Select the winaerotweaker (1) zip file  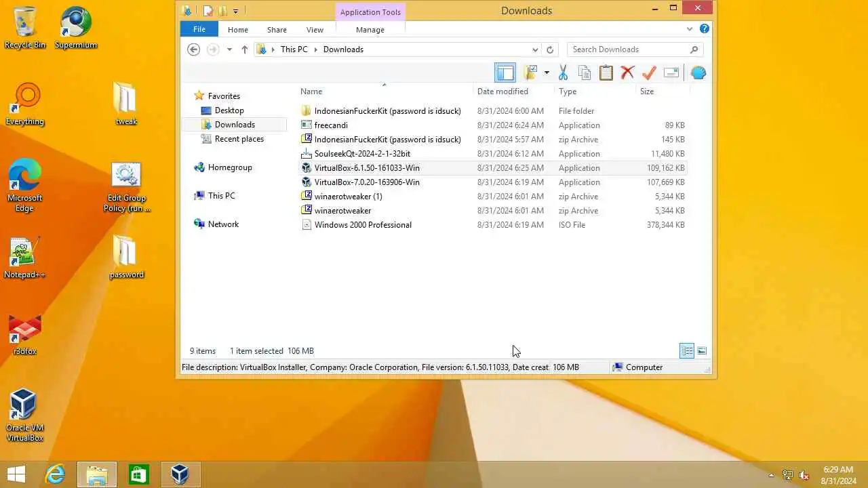[493, 197]
